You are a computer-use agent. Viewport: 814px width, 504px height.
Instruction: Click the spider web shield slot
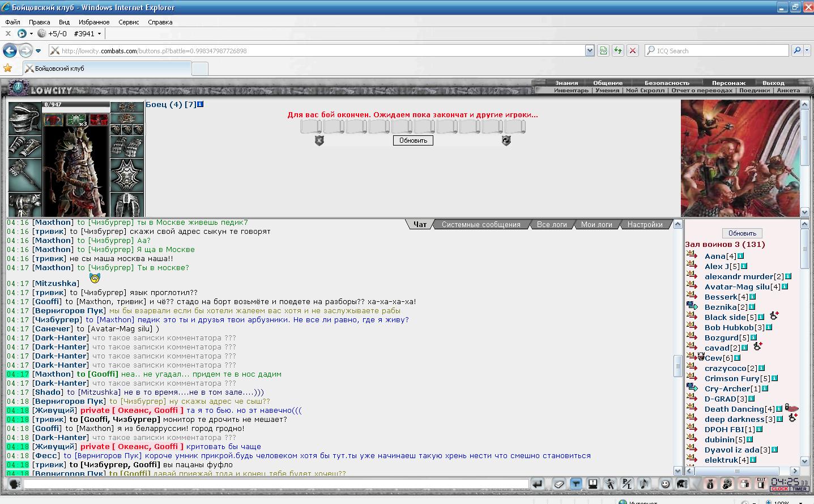[x=126, y=175]
